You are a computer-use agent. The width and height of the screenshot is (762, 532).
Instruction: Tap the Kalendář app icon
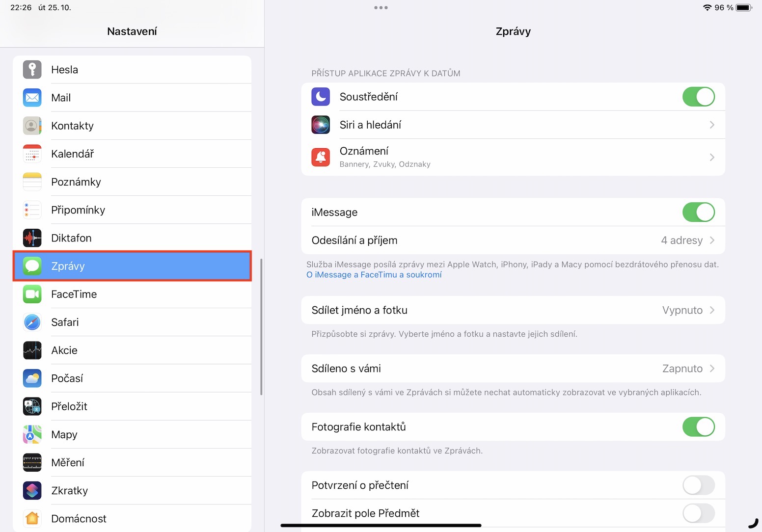(32, 154)
